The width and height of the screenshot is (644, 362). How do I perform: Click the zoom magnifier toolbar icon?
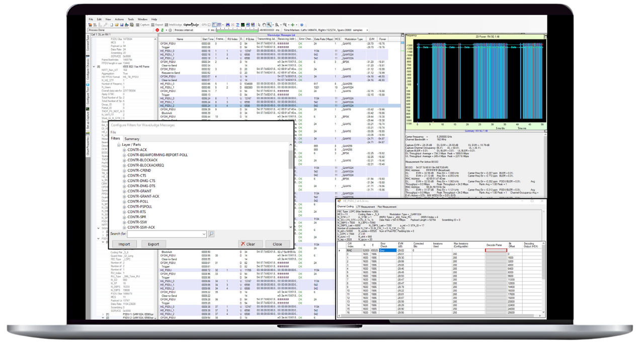269,25
